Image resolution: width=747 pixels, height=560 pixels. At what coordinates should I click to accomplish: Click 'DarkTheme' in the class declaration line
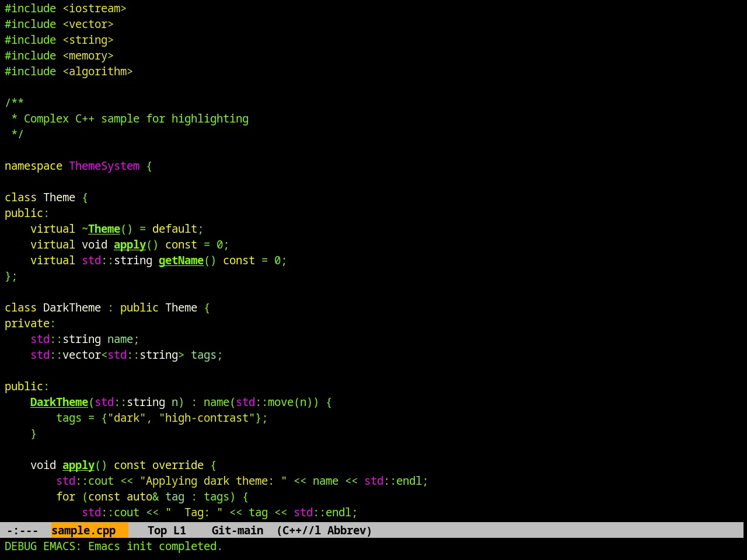click(x=72, y=307)
